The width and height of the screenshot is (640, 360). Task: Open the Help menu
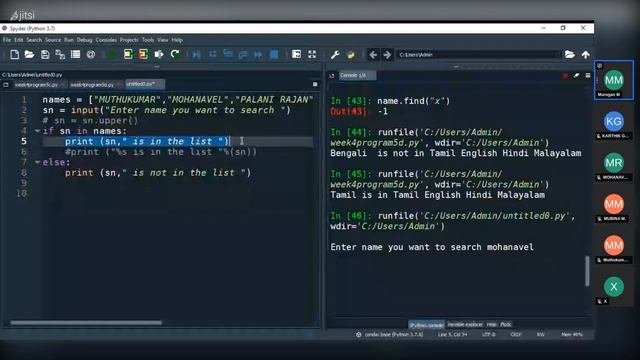[177, 40]
